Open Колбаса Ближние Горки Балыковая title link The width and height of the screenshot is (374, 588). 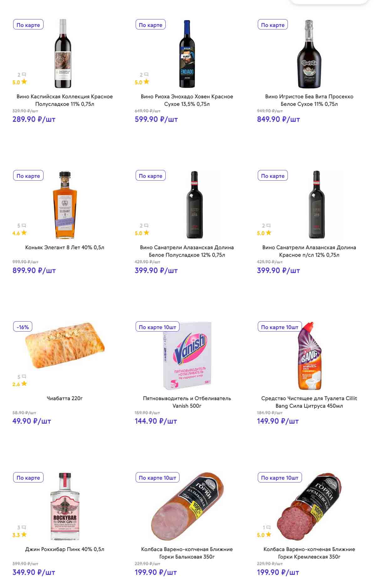point(187,553)
